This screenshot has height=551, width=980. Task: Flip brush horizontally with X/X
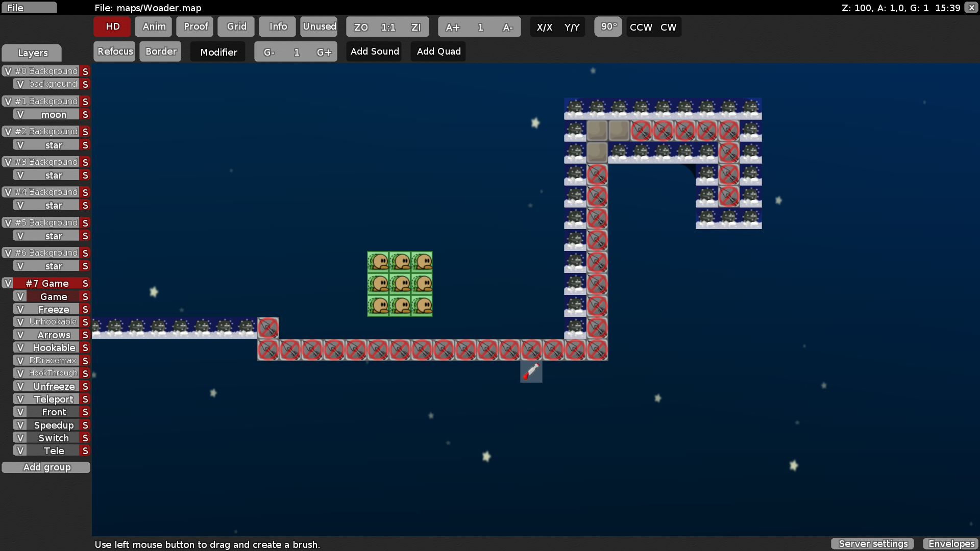544,27
